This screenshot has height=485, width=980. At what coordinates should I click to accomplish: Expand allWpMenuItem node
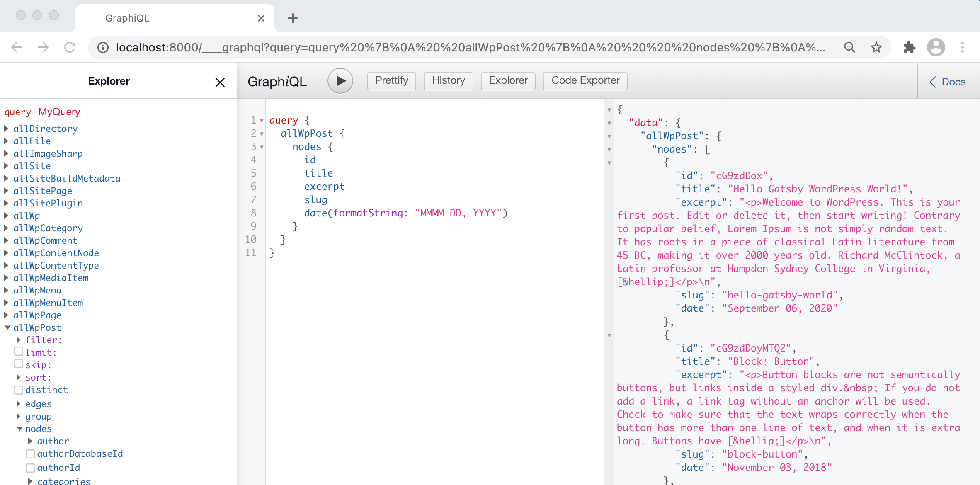7,303
